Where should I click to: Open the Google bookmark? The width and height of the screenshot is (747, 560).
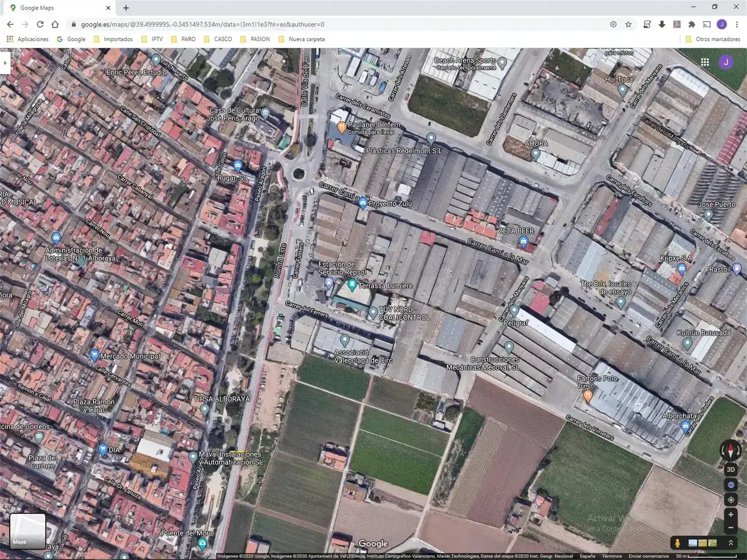pyautogui.click(x=71, y=39)
